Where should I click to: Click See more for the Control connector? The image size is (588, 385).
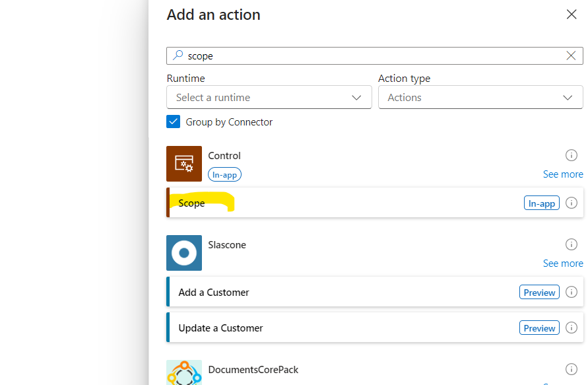click(x=563, y=174)
